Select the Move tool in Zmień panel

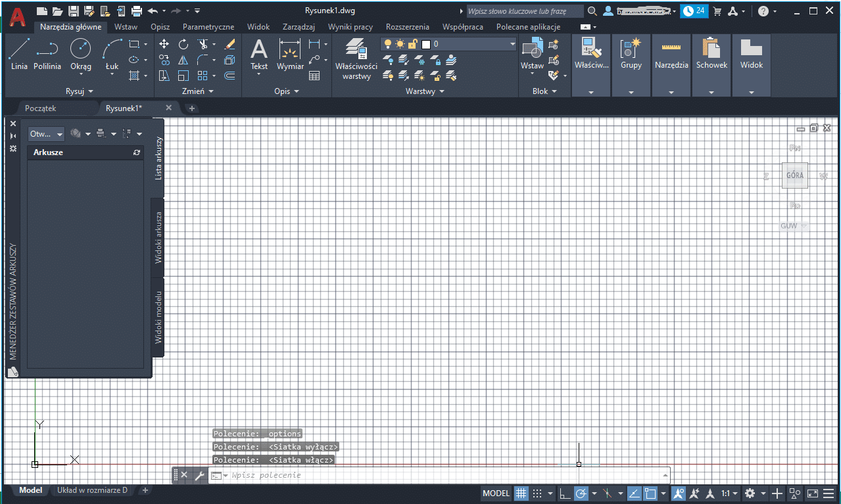(164, 44)
